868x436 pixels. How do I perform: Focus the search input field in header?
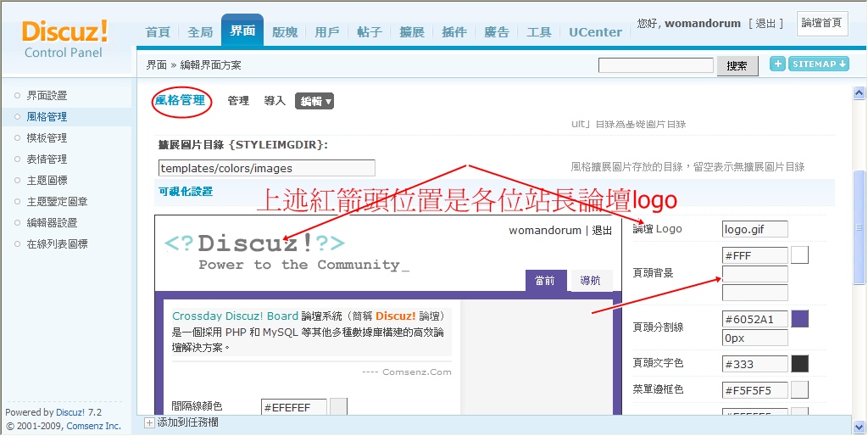tap(656, 65)
